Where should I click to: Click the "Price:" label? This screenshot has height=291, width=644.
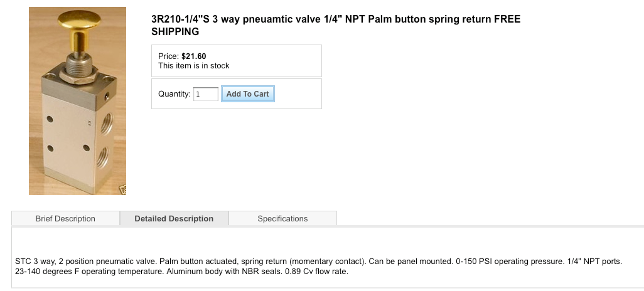click(x=168, y=56)
